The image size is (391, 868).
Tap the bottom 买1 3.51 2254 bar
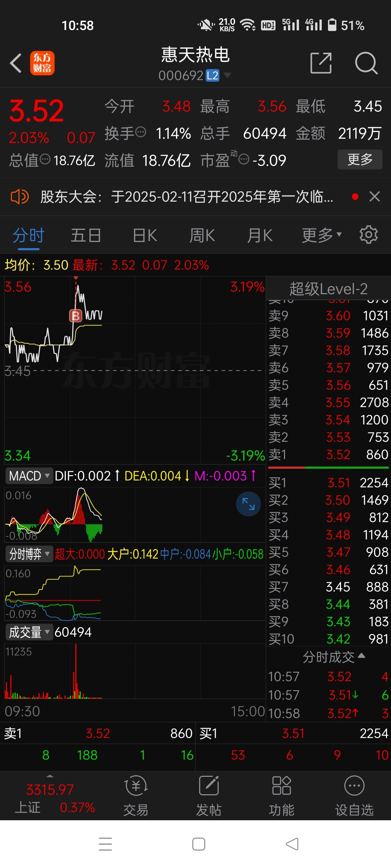tap(294, 733)
